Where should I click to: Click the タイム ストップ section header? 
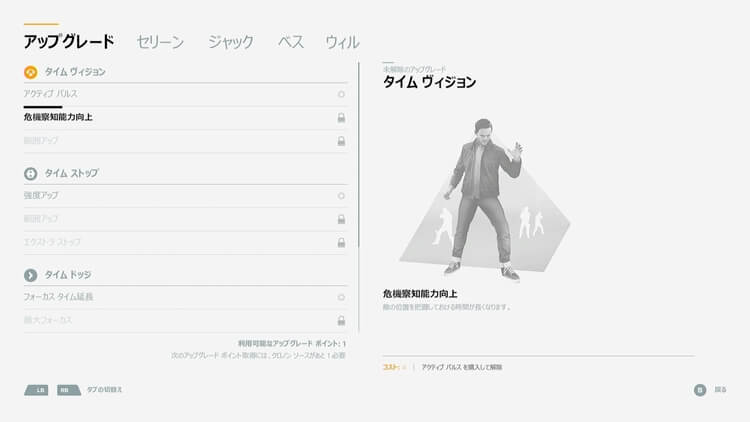tap(72, 174)
